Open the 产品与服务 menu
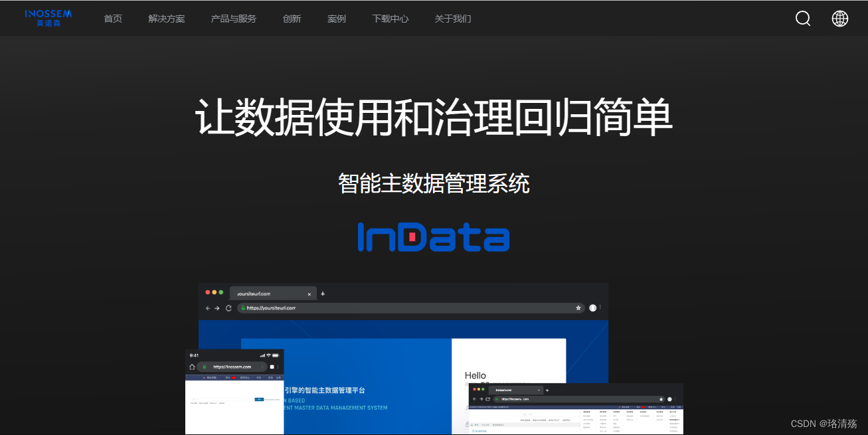The width and height of the screenshot is (868, 435). pyautogui.click(x=234, y=19)
